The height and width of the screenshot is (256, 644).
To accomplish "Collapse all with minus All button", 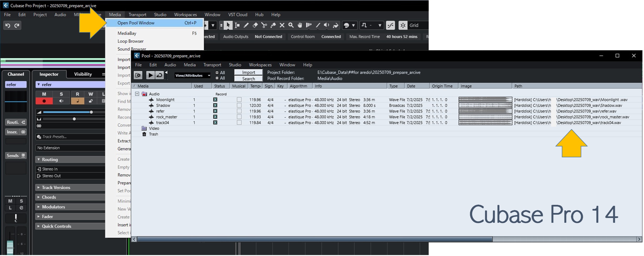I will (x=220, y=78).
